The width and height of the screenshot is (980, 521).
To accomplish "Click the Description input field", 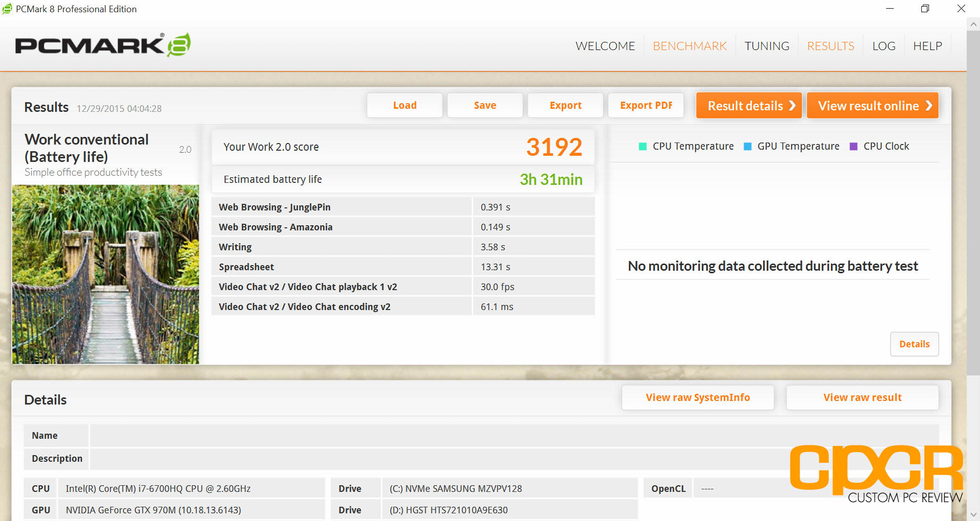I will [x=514, y=459].
